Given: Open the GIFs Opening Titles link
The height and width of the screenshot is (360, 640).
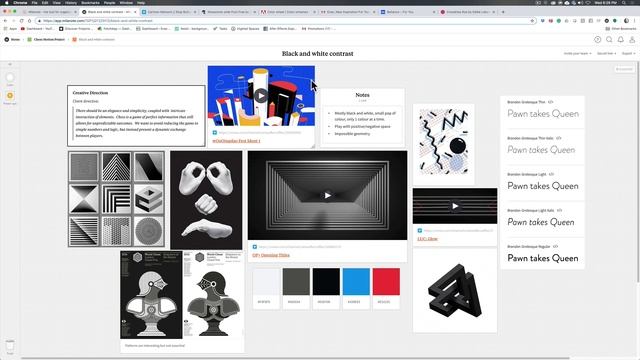Looking at the screenshot, I should [x=271, y=255].
